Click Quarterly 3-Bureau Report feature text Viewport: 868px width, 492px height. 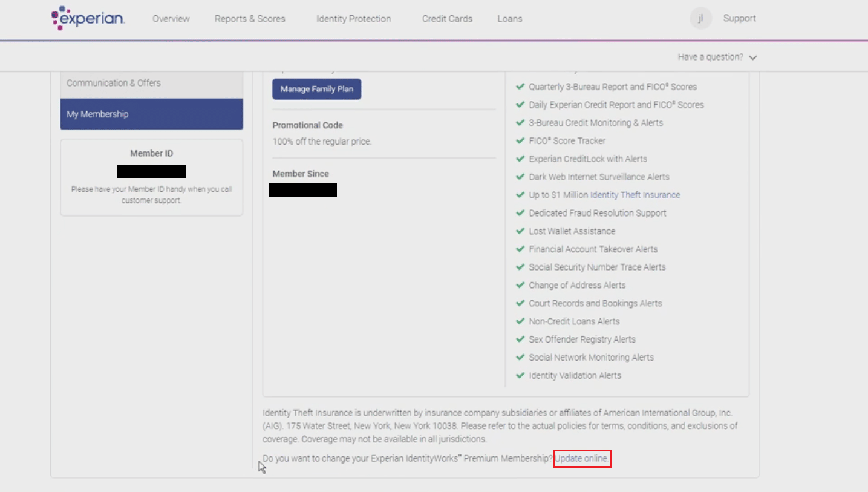pos(613,87)
